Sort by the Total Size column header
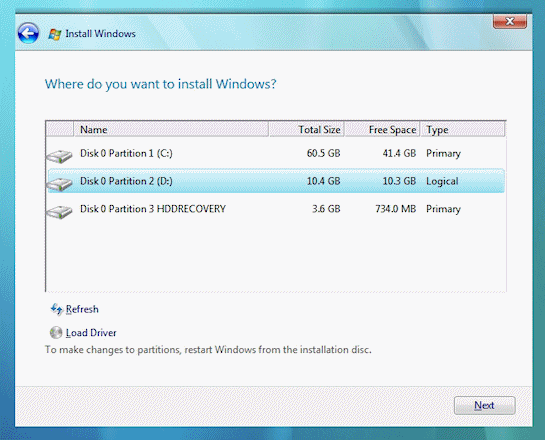Viewport: 545px width, 440px height. pos(307,130)
